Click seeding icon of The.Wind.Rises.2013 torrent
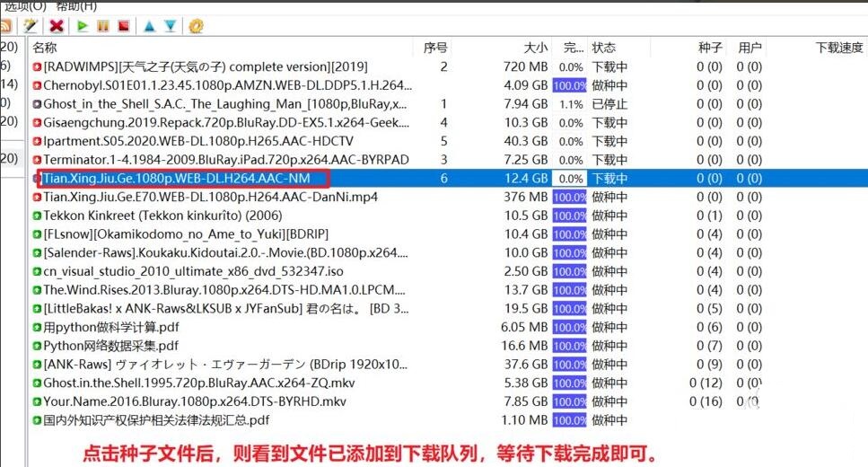This screenshot has height=467, width=868. [37, 290]
